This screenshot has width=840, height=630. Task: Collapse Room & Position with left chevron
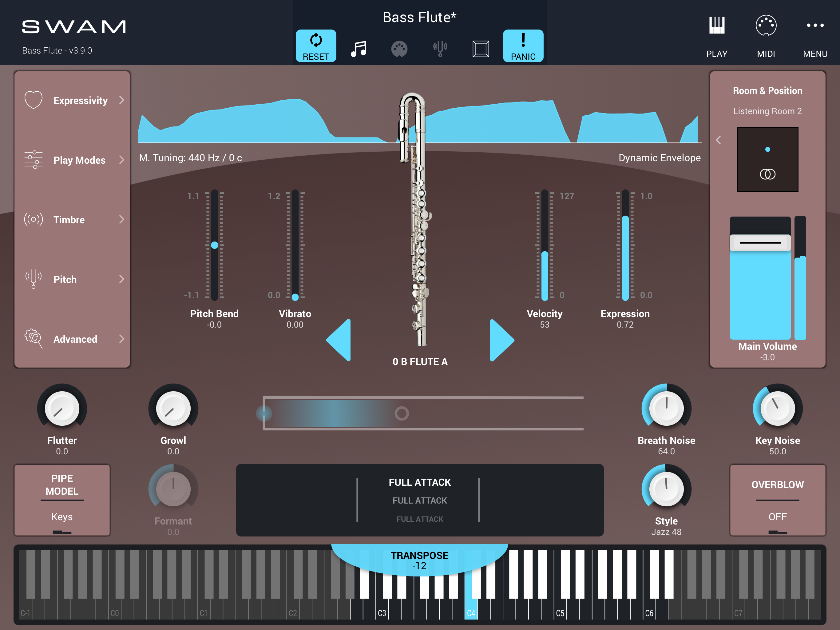tap(719, 140)
